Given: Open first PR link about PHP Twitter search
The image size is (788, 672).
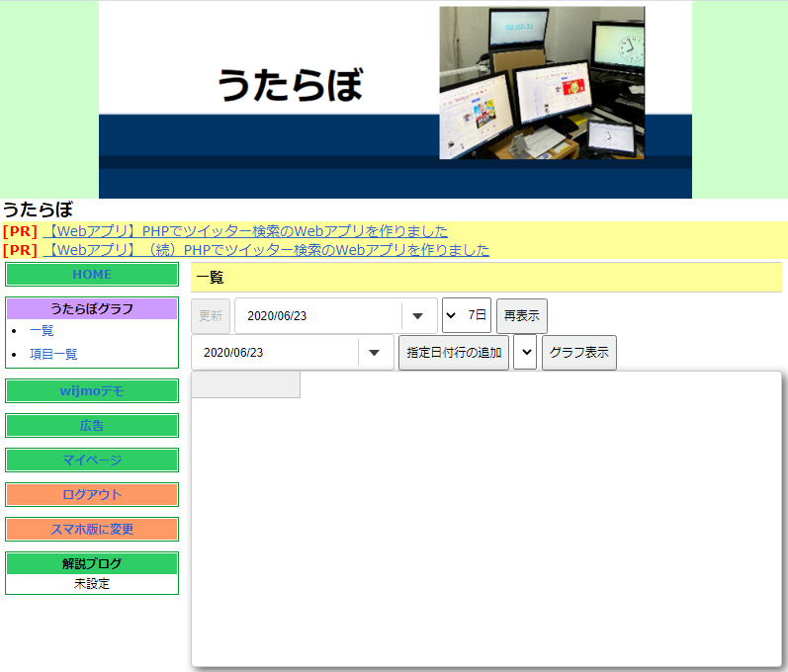Looking at the screenshot, I should tap(245, 231).
